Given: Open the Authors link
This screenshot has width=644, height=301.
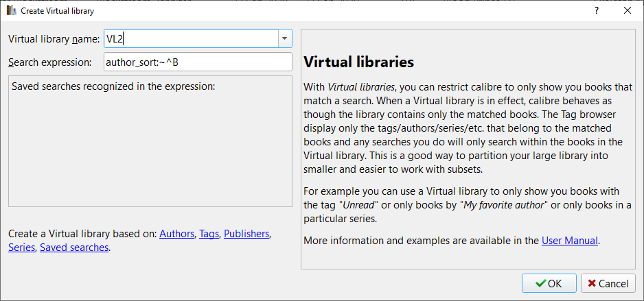Looking at the screenshot, I should [176, 234].
